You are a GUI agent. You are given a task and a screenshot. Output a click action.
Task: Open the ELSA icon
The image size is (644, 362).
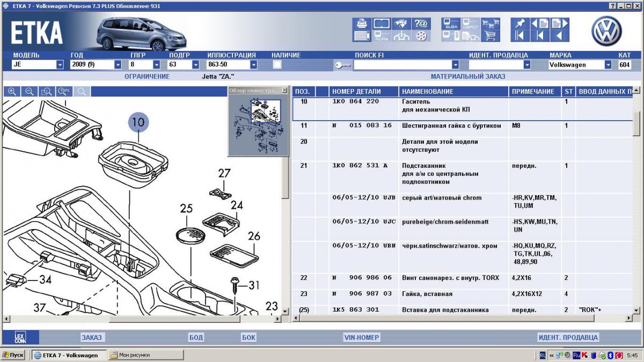tap(451, 24)
